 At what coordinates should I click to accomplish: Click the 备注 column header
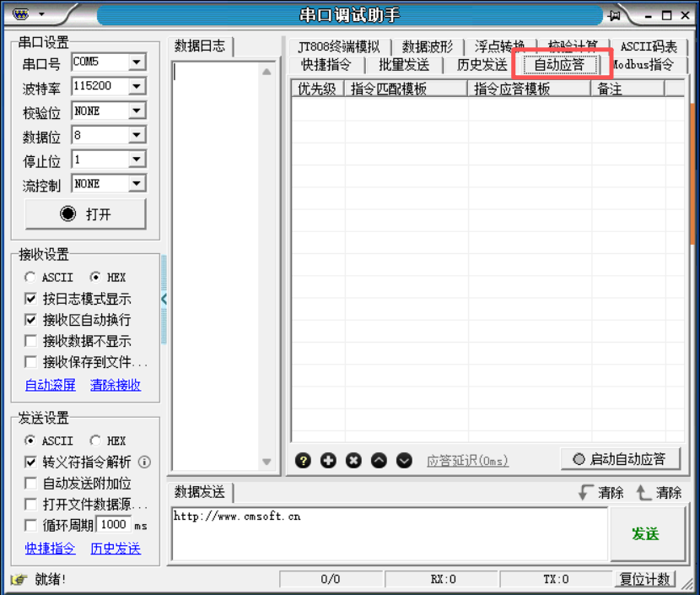(627, 89)
